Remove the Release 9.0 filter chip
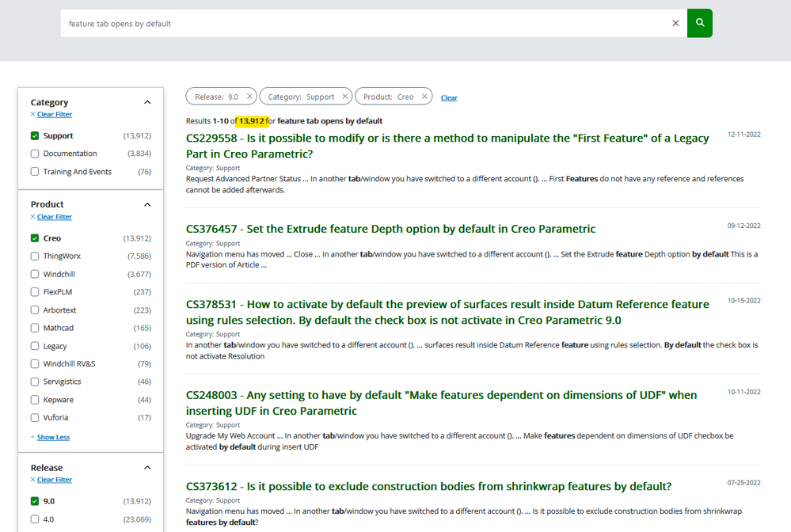The height and width of the screenshot is (532, 791). coord(249,97)
